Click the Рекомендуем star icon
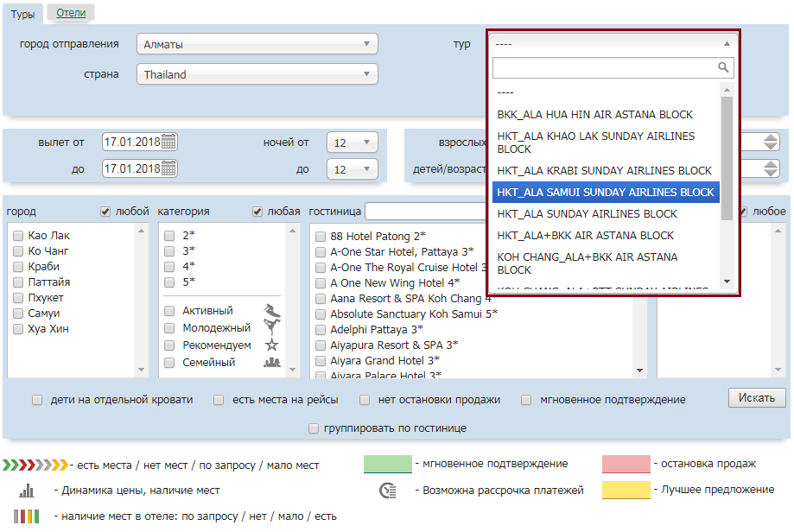 tap(272, 345)
